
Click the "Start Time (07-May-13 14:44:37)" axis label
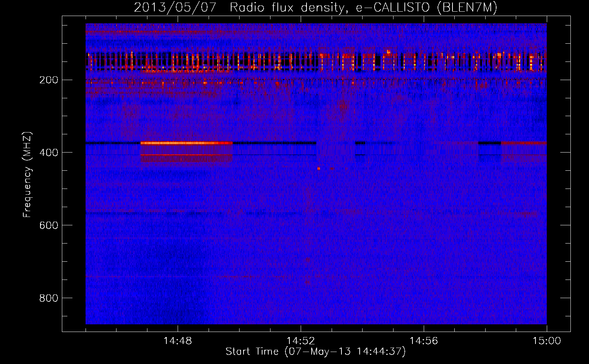315,352
